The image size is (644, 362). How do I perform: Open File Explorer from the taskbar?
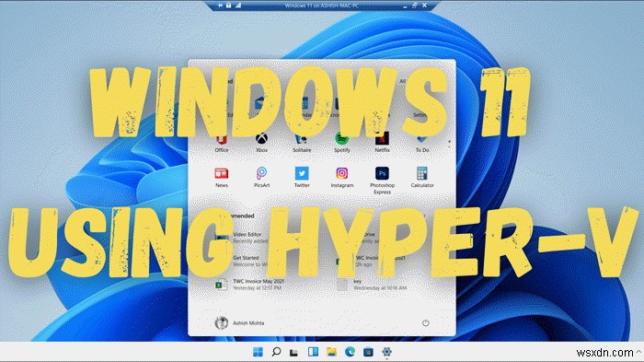[331, 352]
